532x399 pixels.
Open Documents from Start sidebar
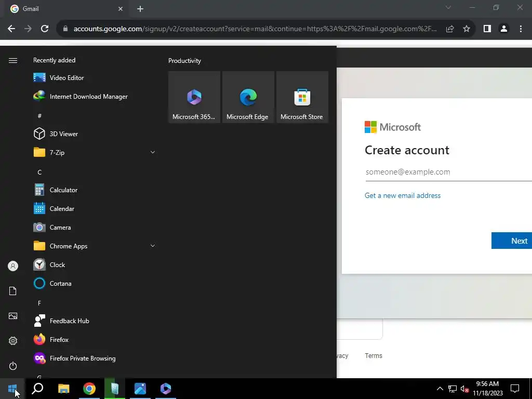13,291
